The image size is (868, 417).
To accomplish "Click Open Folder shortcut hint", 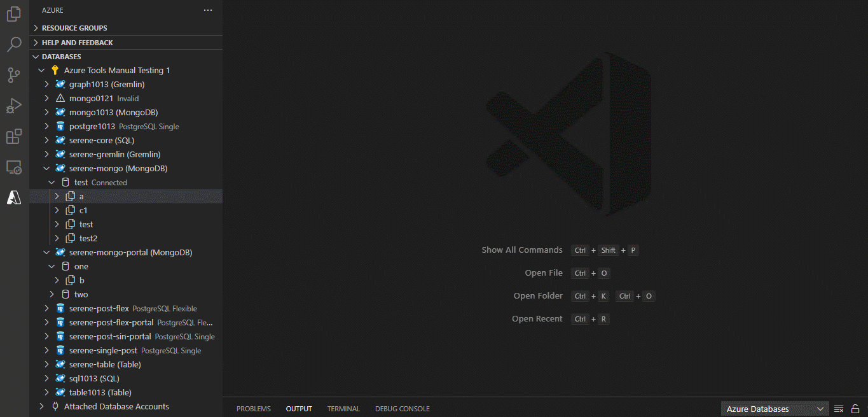I will point(584,296).
